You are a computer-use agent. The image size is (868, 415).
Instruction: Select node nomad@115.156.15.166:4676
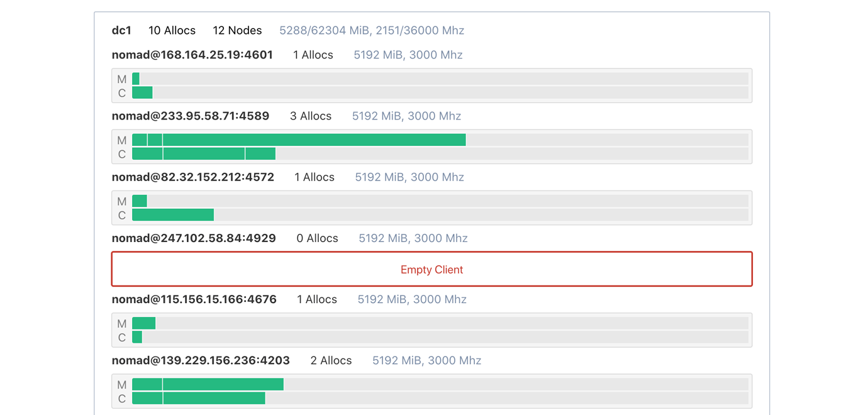click(194, 299)
